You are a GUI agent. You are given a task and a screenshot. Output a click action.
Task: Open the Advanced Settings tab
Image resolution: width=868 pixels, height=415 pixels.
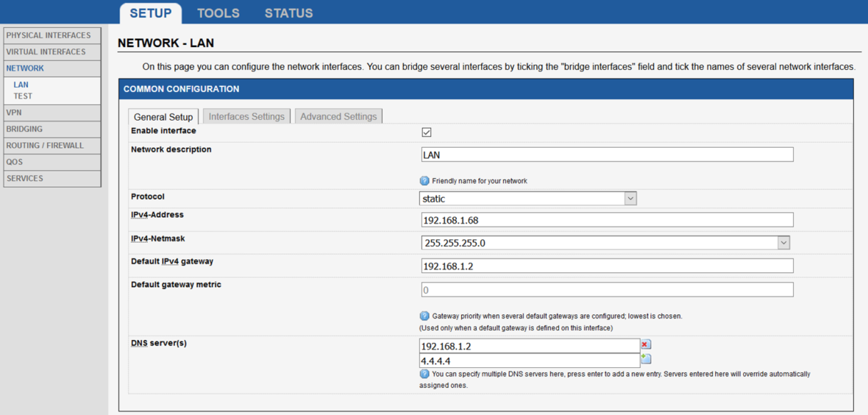338,116
